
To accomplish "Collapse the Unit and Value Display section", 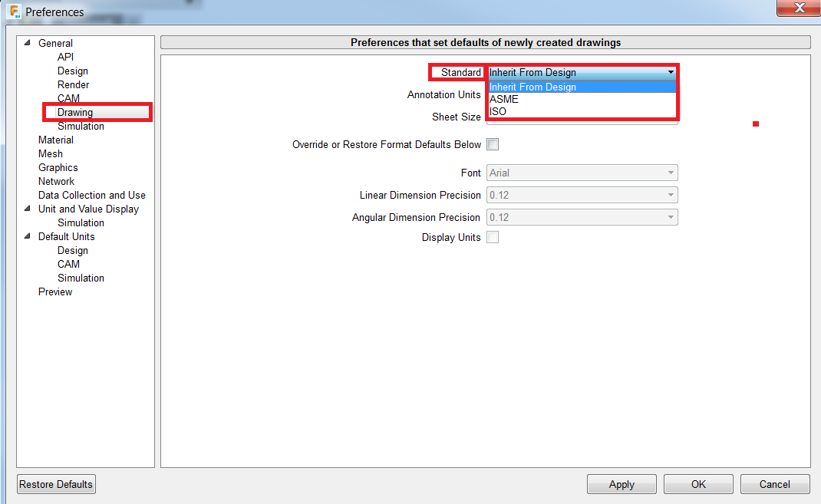I will coord(28,209).
